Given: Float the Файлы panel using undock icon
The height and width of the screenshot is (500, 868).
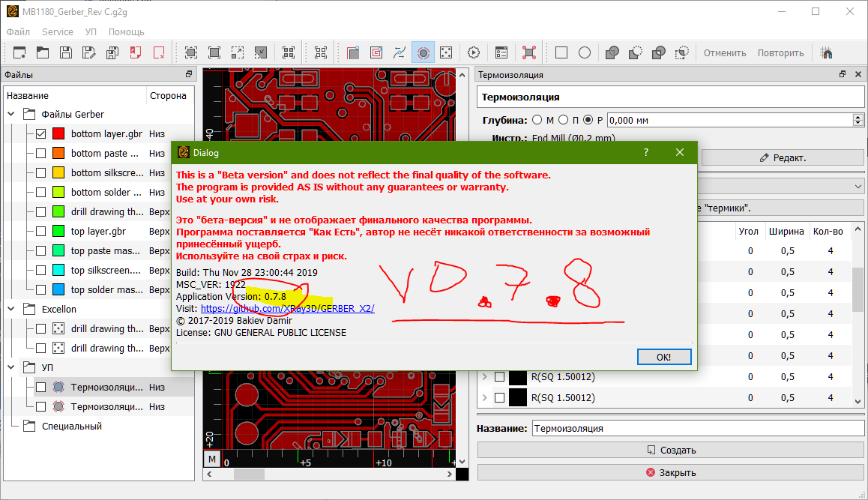Looking at the screenshot, I should point(189,74).
